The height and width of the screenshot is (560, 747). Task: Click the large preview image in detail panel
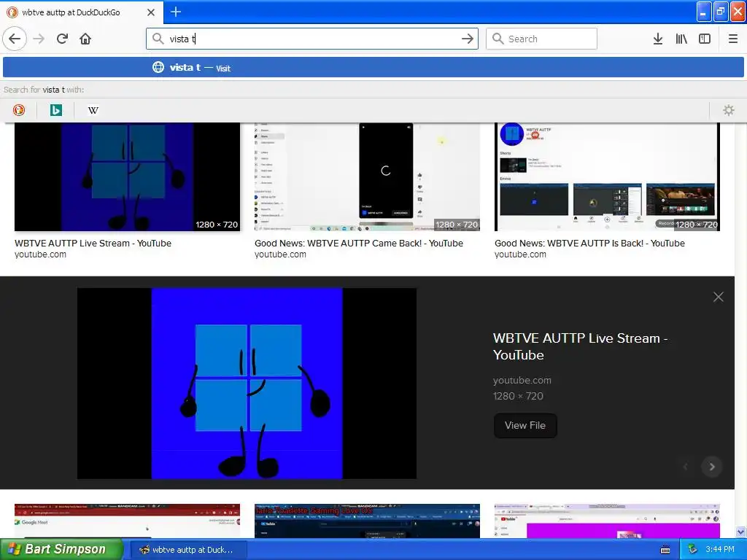click(x=247, y=384)
